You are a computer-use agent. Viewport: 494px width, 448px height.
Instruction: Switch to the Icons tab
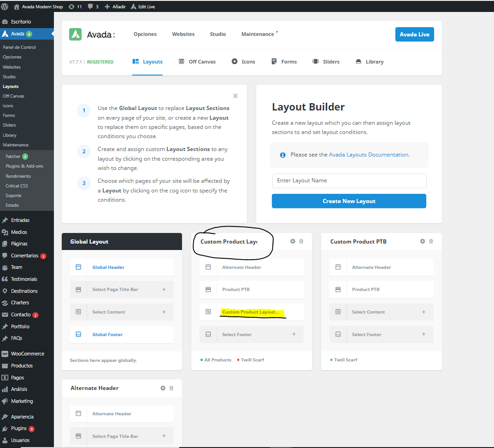(x=243, y=62)
